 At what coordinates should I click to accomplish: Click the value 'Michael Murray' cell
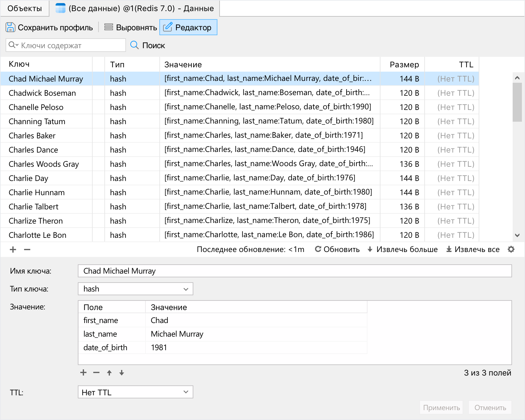point(256,334)
